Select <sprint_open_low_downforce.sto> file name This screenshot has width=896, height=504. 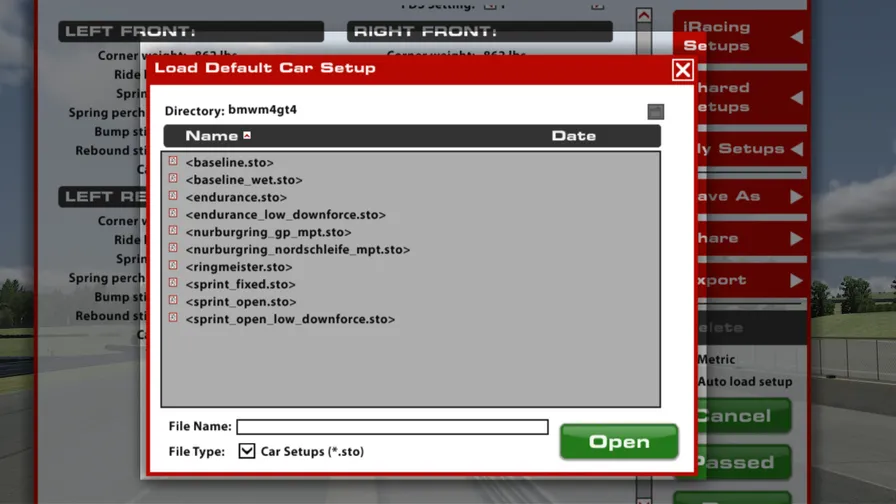pos(290,319)
